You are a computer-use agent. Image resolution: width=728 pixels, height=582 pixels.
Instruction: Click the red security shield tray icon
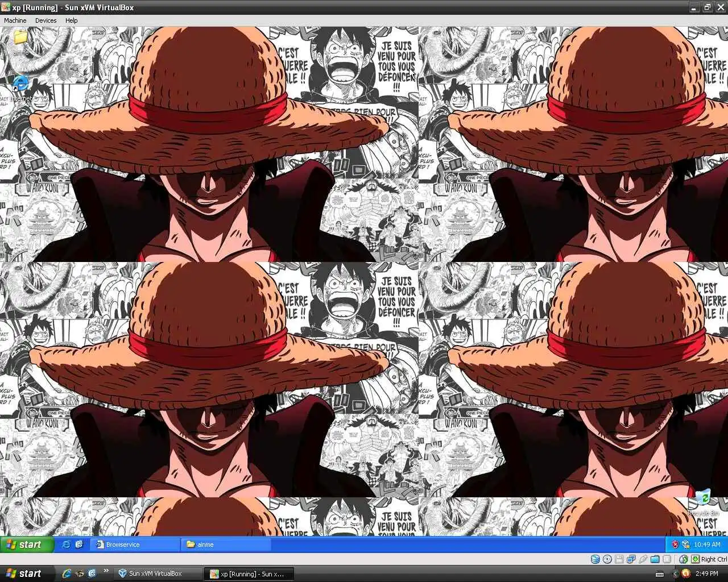[x=675, y=544]
